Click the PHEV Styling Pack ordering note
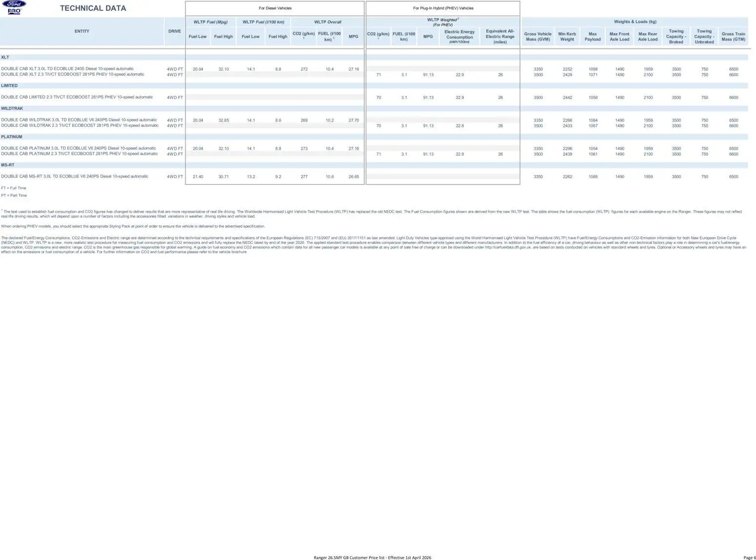756x560 pixels. pos(133,226)
